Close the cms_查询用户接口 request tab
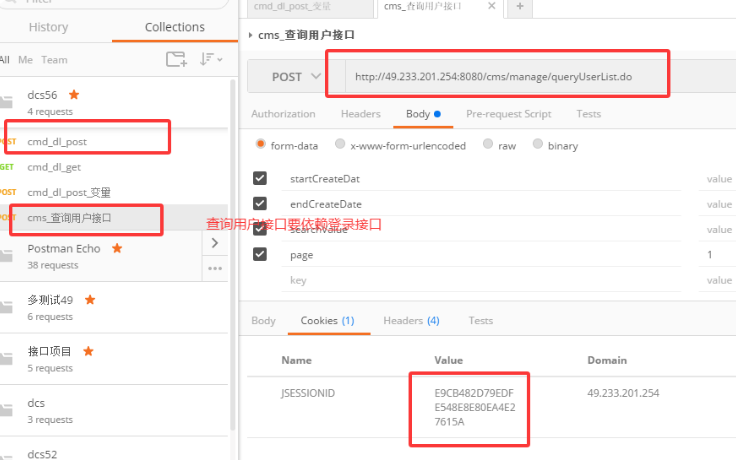Image resolution: width=736 pixels, height=460 pixels. 491,6
